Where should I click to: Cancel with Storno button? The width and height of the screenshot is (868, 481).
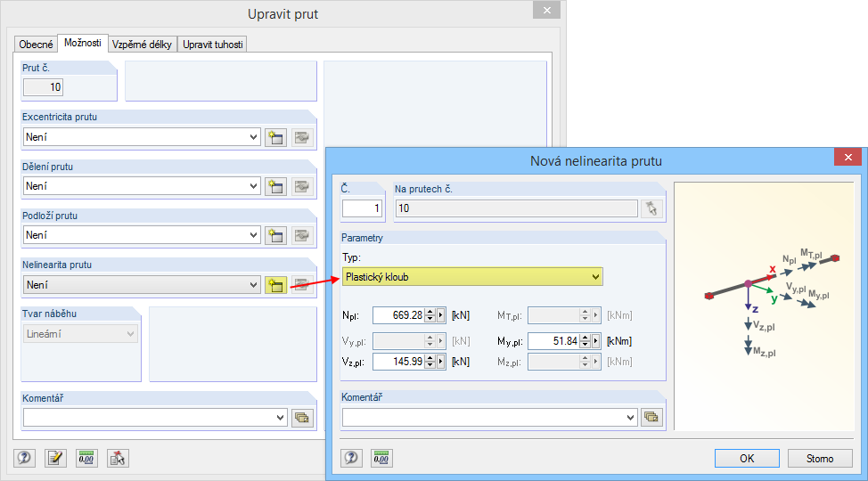point(820,459)
